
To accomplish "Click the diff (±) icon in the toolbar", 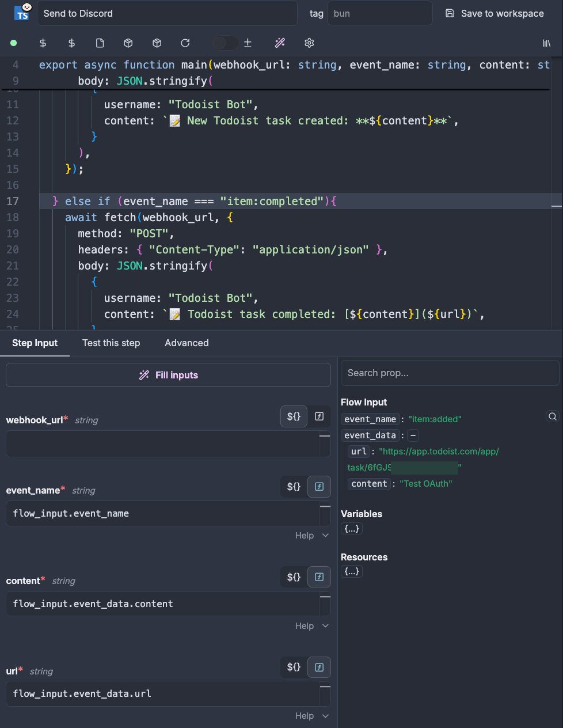I will pos(248,43).
